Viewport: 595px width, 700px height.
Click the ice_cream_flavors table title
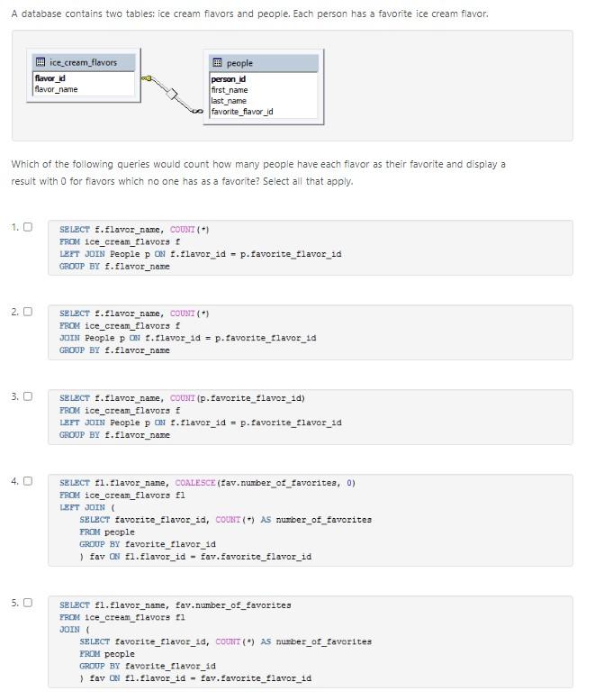83,62
